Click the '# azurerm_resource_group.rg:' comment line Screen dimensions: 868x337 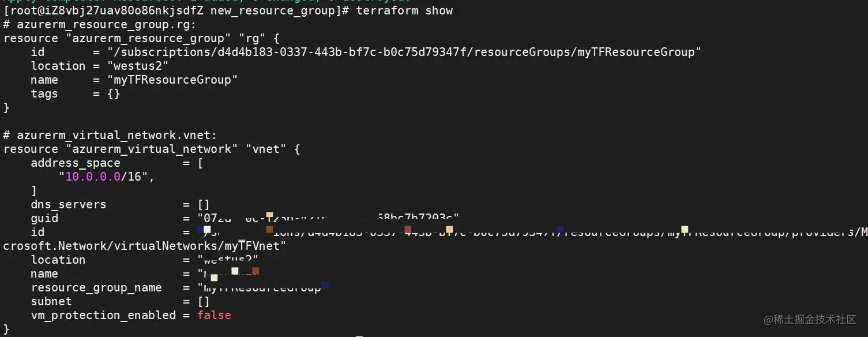[x=100, y=24]
